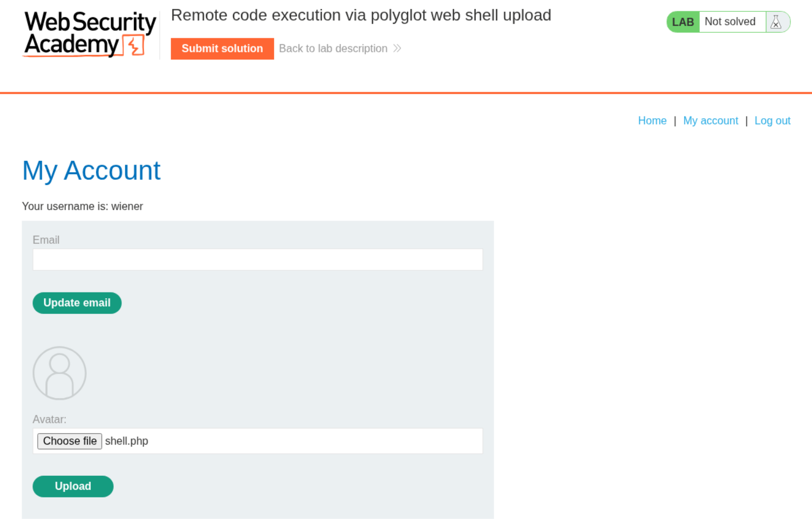Log out of the account
Image resolution: width=812 pixels, height=519 pixels.
772,121
